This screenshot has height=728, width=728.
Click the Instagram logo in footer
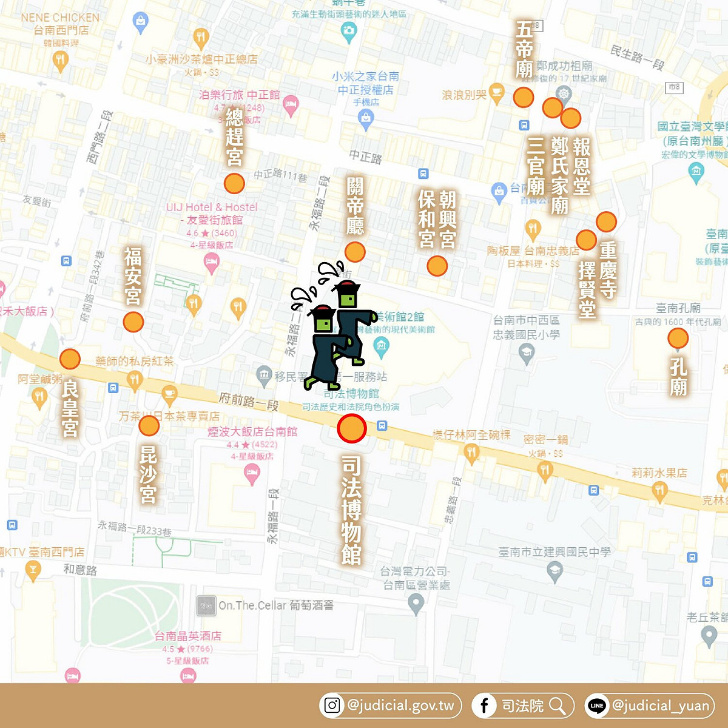pyautogui.click(x=332, y=706)
